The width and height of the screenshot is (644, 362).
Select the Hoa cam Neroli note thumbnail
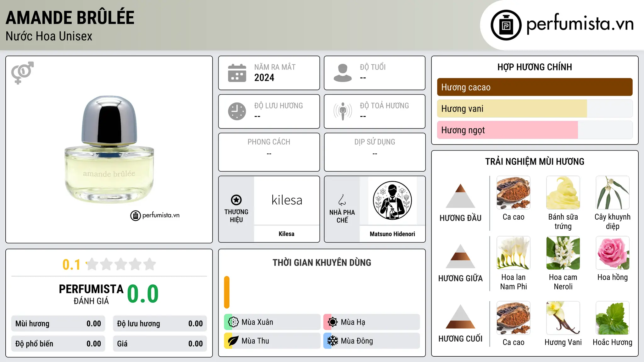pyautogui.click(x=563, y=253)
